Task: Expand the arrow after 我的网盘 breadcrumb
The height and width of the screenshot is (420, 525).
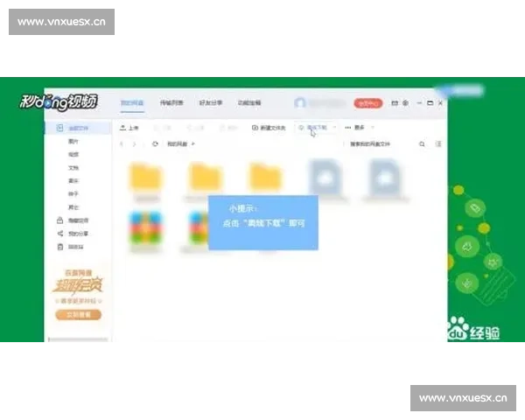Action: click(193, 144)
